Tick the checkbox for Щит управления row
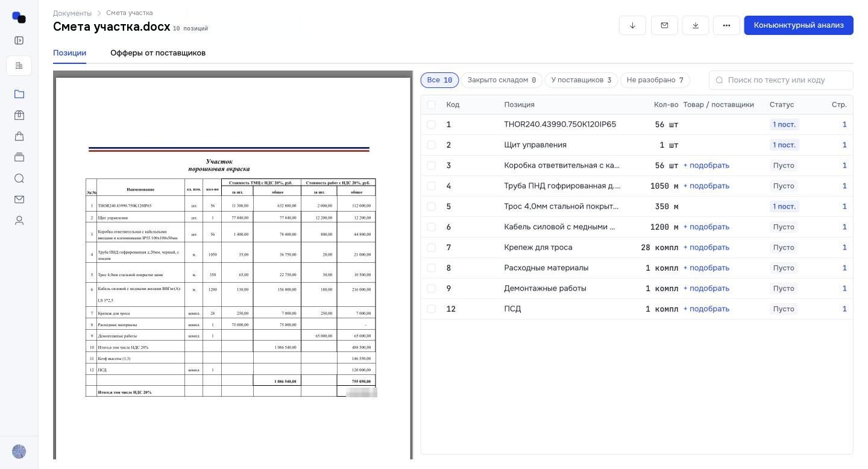The height and width of the screenshot is (469, 868). (x=431, y=145)
